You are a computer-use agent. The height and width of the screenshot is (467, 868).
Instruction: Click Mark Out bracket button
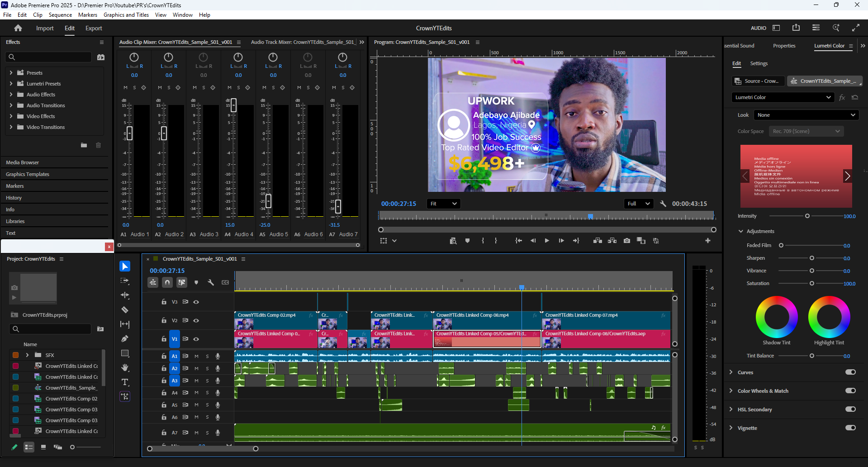[496, 241]
